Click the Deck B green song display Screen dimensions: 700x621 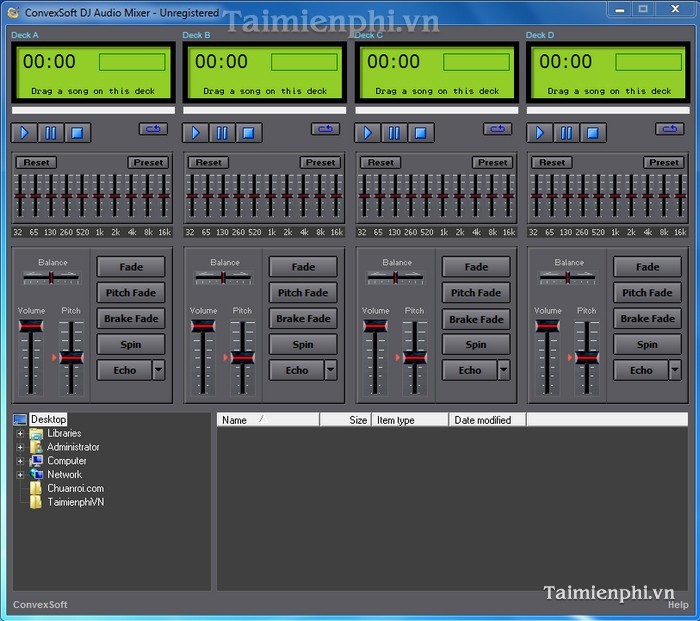point(265,72)
